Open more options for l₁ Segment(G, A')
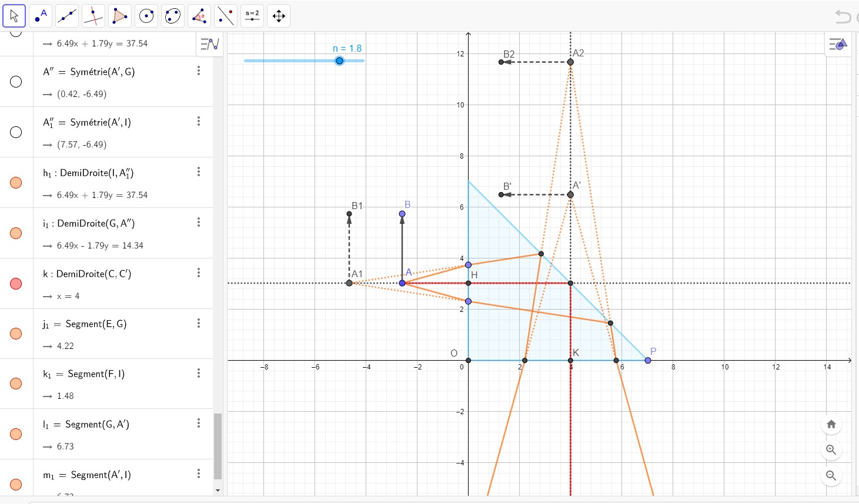 click(199, 423)
